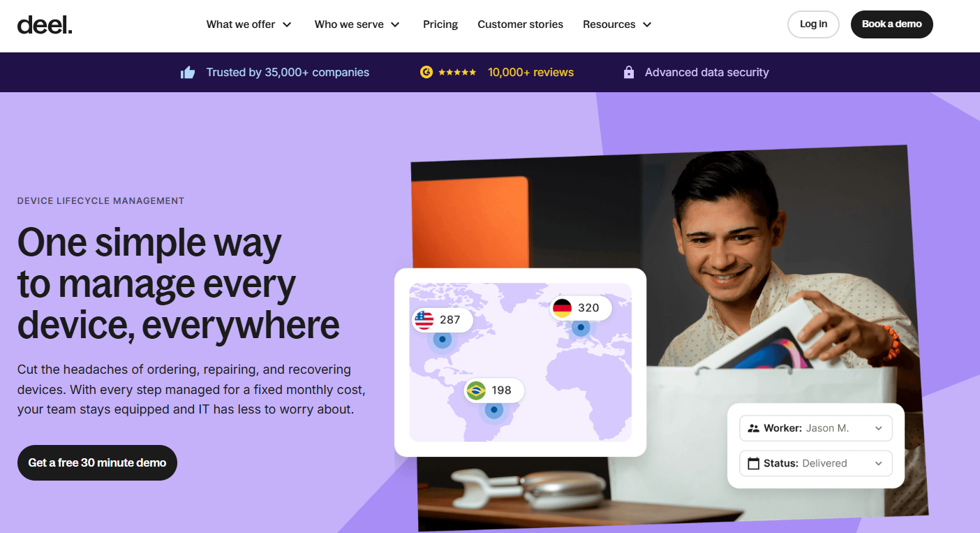Click the deel logo
Viewport: 980px width, 533px height.
[x=45, y=24]
